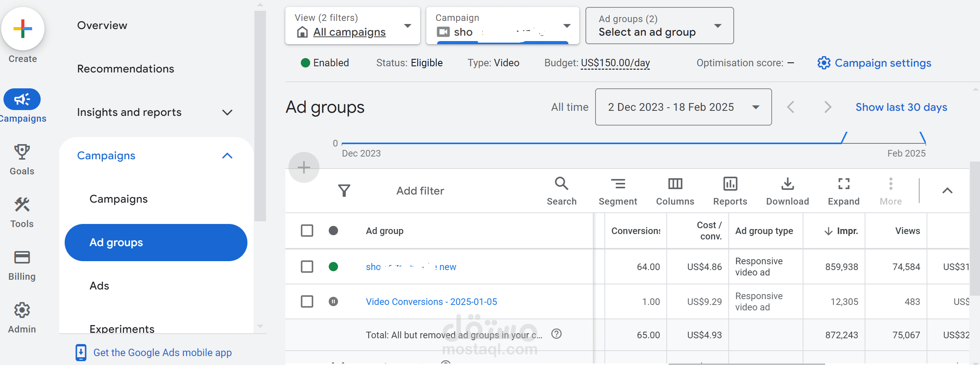Open the Admin gear icon
The image size is (980, 365).
(22, 310)
